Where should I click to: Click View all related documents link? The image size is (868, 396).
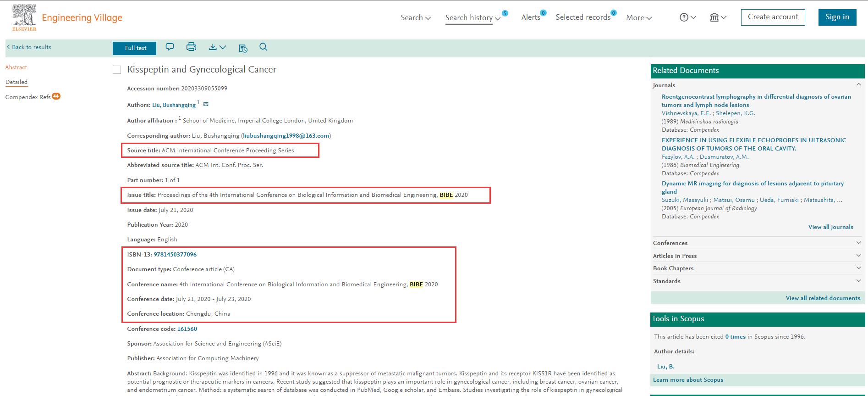pos(823,298)
